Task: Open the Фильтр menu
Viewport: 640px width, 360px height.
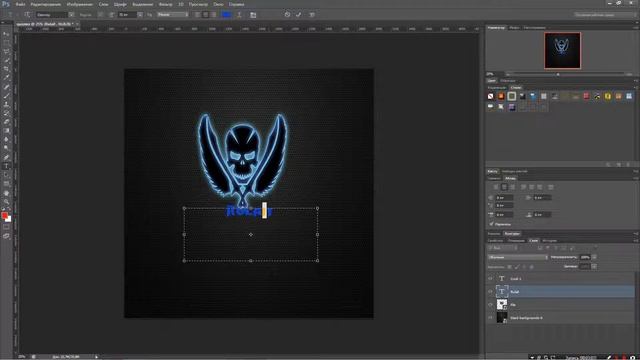Action: (165, 4)
